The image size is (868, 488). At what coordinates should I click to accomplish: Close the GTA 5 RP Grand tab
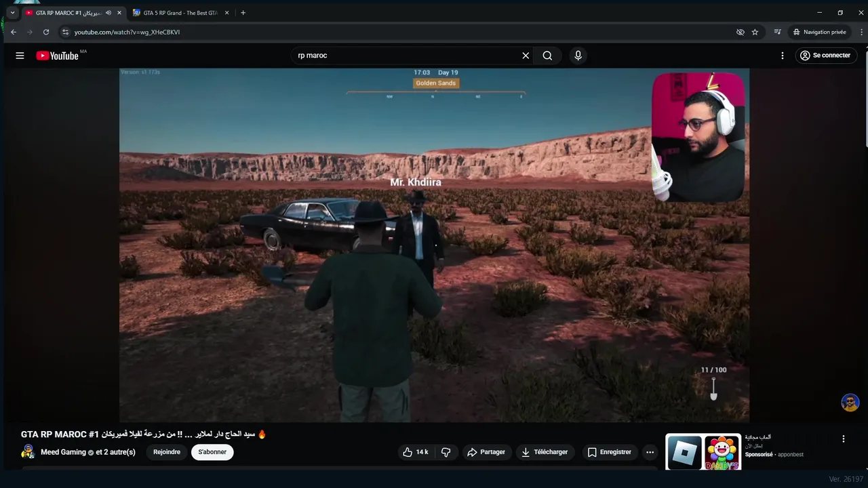[227, 13]
